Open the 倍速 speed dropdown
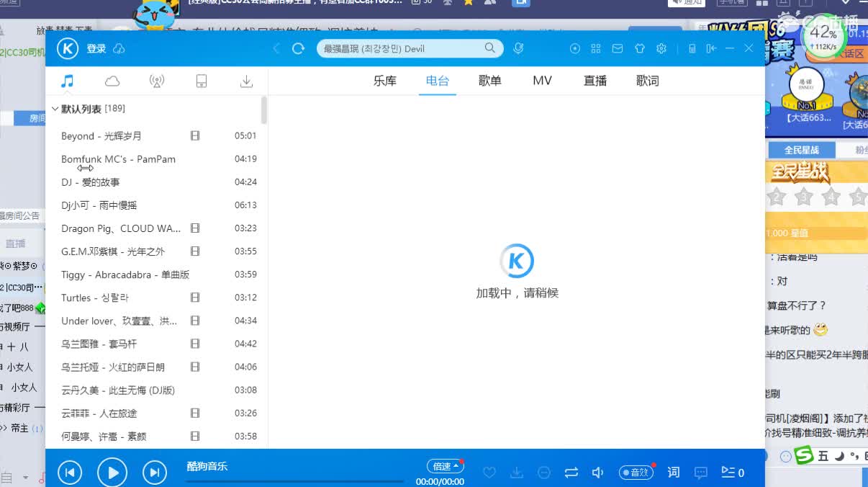 (446, 466)
